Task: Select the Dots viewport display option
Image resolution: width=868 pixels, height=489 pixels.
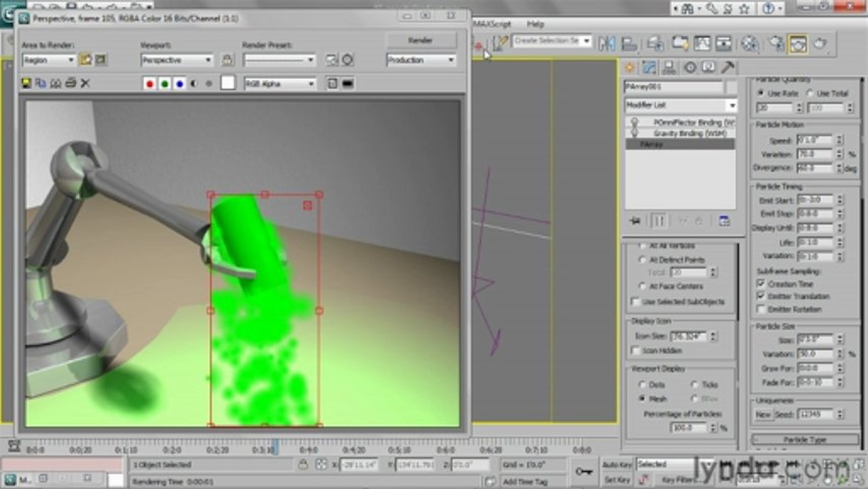Action: coord(641,384)
